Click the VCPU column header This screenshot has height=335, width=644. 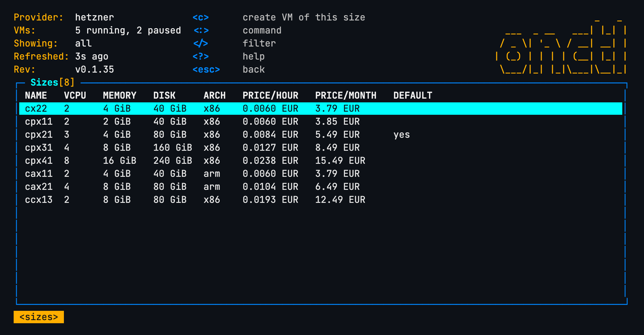coord(75,96)
